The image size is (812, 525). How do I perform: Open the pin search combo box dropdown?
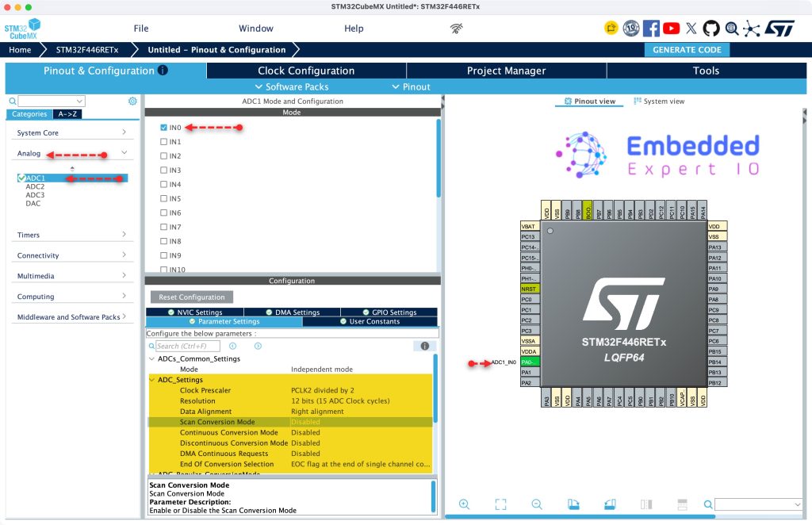point(797,504)
